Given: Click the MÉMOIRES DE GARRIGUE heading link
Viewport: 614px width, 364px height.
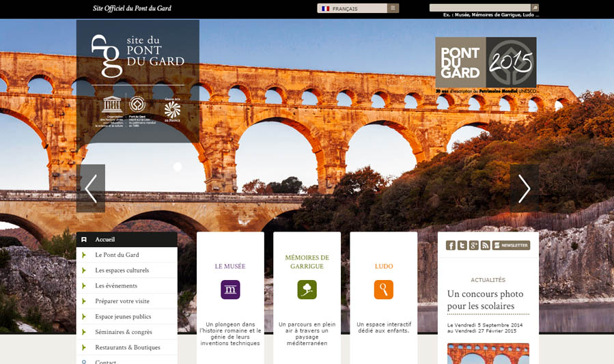Looking at the screenshot, I should pos(307,262).
